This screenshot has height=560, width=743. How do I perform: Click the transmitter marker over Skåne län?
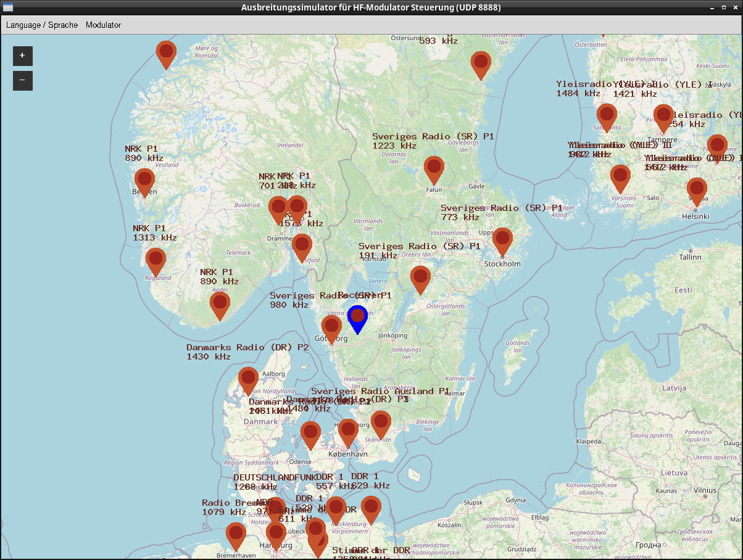coord(381,426)
